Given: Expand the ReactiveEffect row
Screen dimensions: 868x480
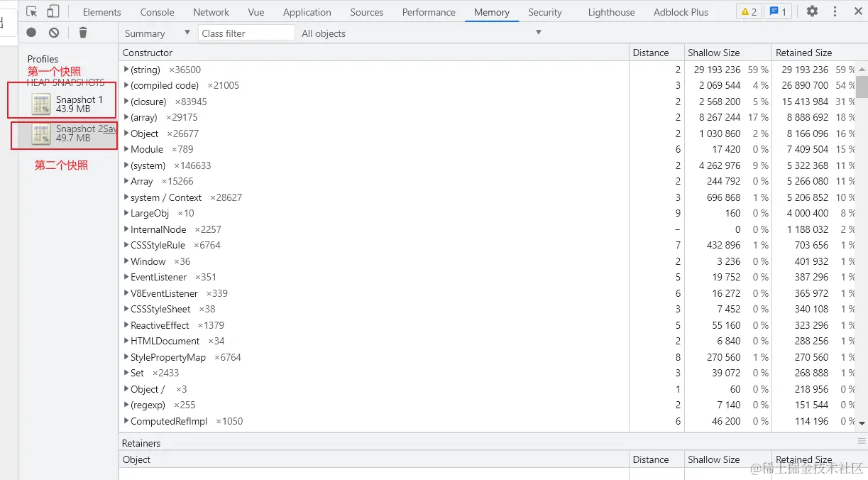Looking at the screenshot, I should pos(126,325).
